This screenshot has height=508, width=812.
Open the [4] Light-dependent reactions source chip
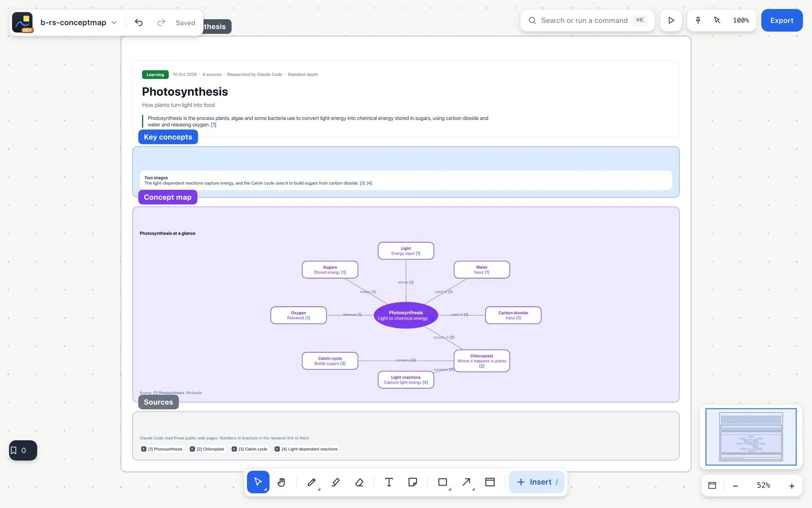coord(306,449)
